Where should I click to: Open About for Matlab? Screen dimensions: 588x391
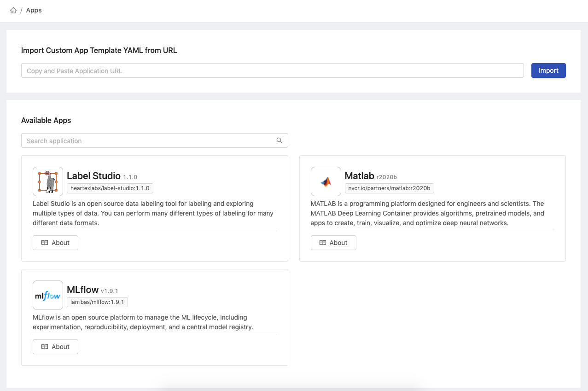pos(333,243)
